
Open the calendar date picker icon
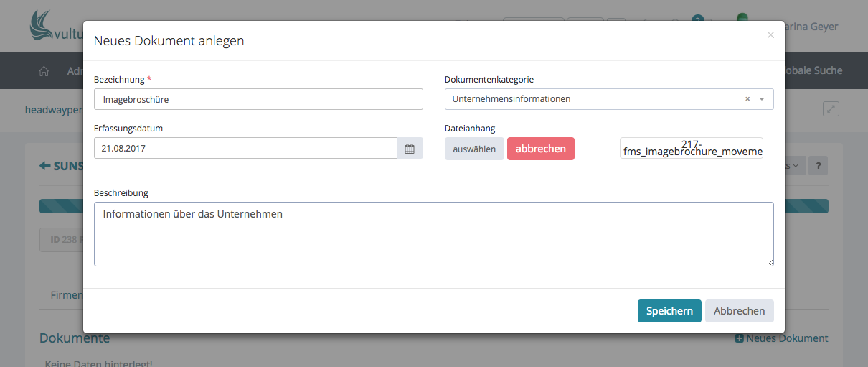coord(410,149)
